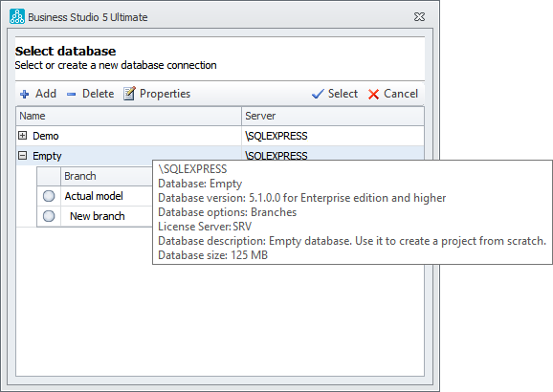The width and height of the screenshot is (553, 392).
Task: Click the tooltip line 'Database size: 125 MB'
Action: pos(213,255)
